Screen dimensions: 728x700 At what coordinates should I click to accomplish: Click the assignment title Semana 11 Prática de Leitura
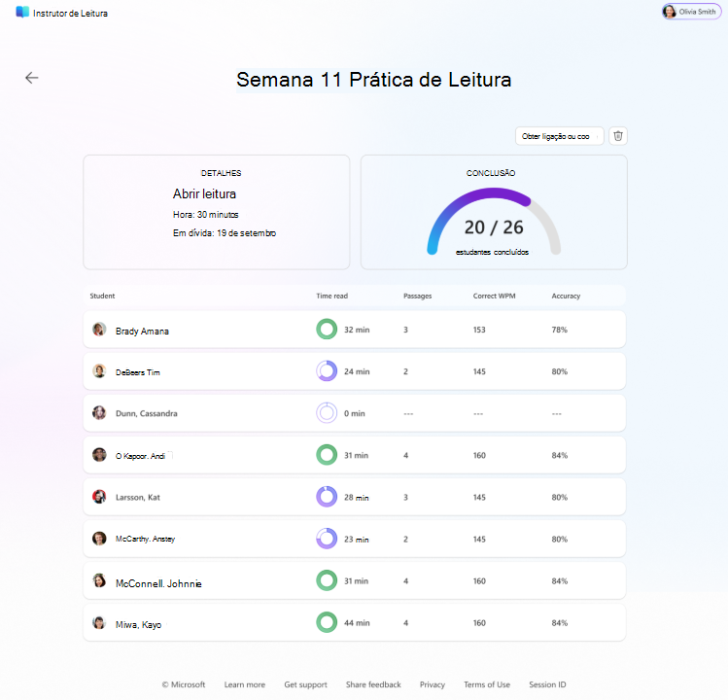pos(374,80)
